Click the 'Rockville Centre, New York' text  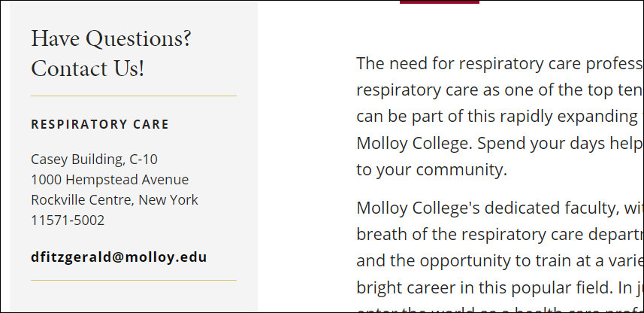pyautogui.click(x=114, y=200)
